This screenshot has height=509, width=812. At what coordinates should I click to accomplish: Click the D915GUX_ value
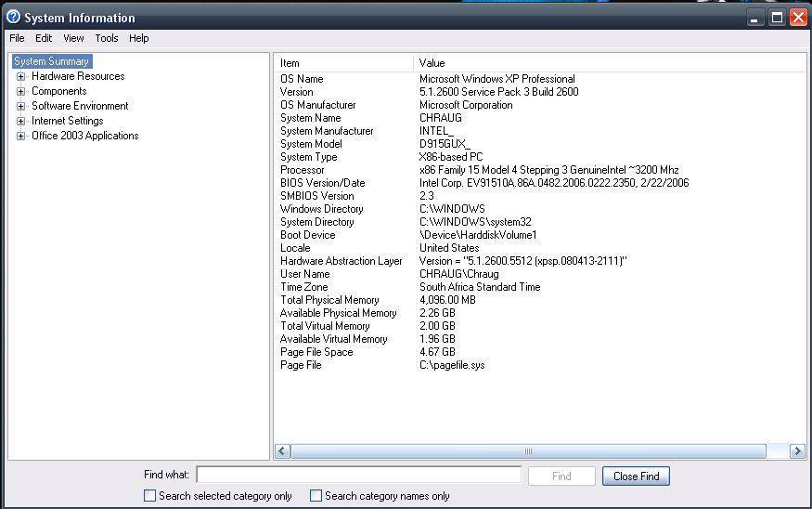[445, 144]
